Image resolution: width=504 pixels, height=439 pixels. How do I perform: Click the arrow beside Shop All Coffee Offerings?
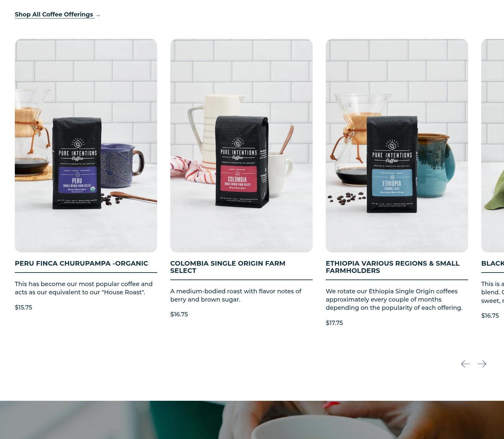pyautogui.click(x=98, y=15)
